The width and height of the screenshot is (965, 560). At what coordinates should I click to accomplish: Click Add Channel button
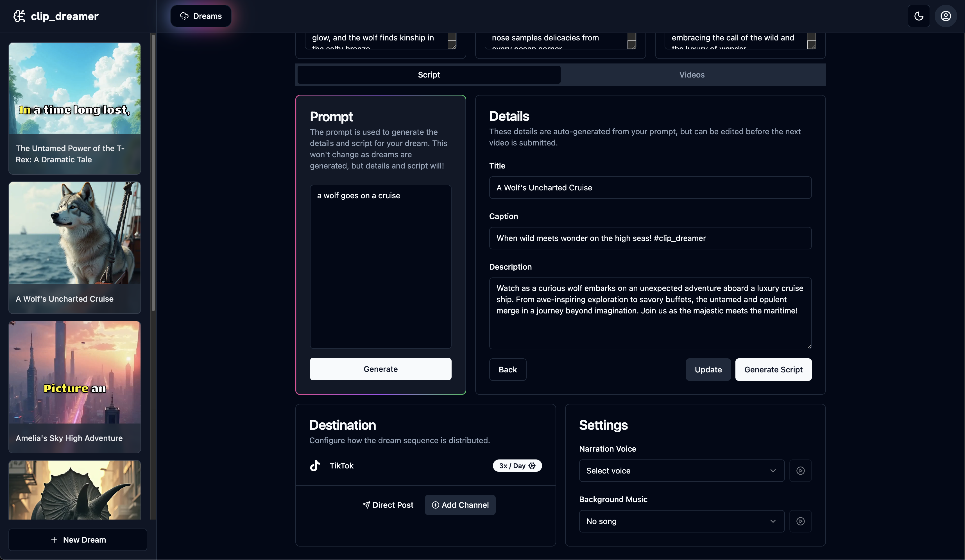(x=460, y=505)
